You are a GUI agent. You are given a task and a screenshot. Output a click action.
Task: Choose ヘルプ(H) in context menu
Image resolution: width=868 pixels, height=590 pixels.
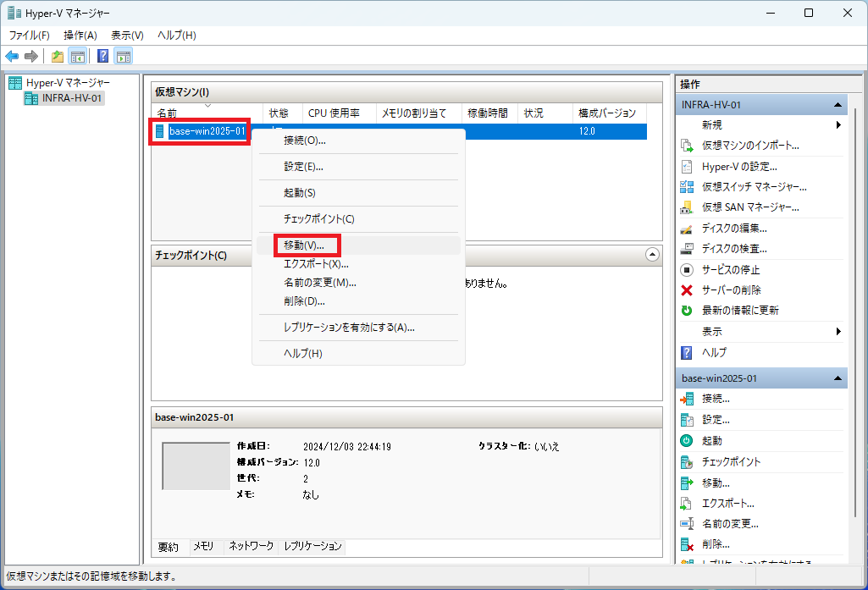click(359, 354)
